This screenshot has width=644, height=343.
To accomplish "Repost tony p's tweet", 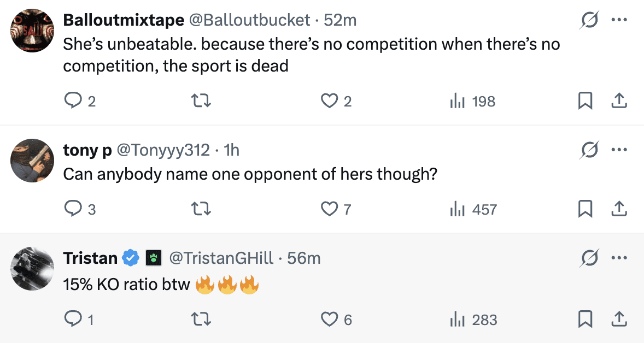I will [202, 209].
